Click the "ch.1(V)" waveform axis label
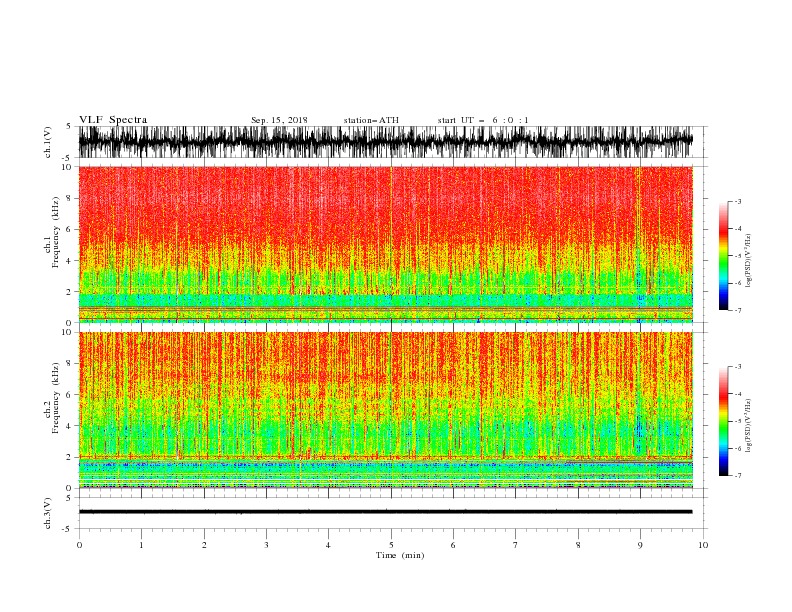 48,142
